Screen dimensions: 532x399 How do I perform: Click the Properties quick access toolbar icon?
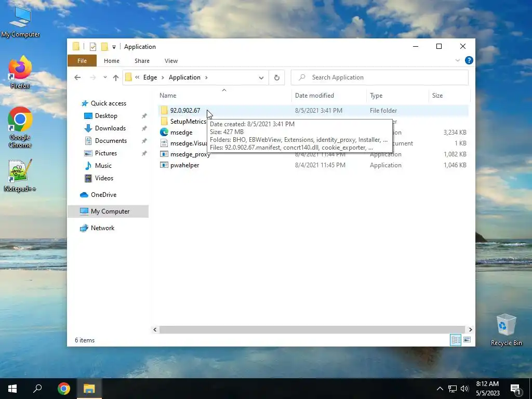pyautogui.click(x=92, y=47)
